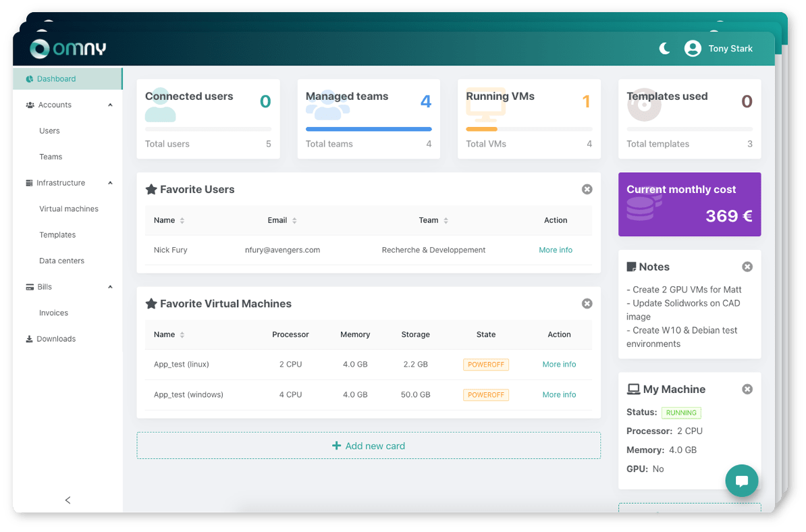This screenshot has width=806, height=532.
Task: Click the Managed teams progress bar
Action: coord(369,129)
